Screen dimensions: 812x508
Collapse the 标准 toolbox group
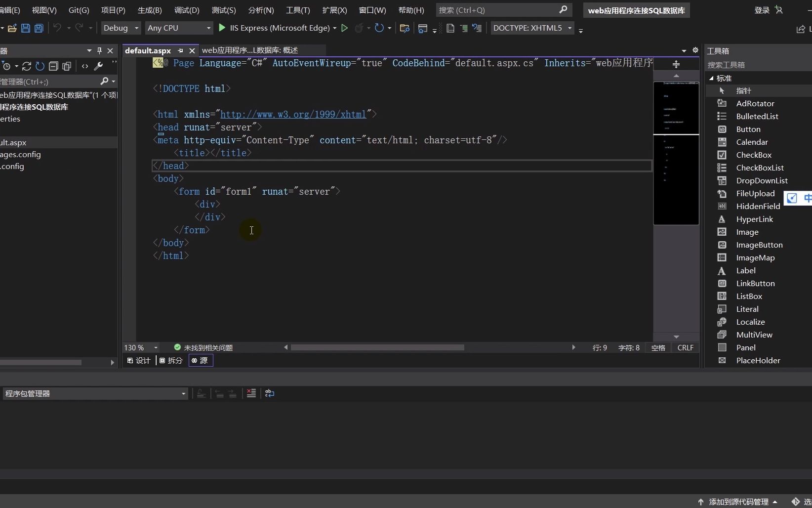click(x=711, y=78)
